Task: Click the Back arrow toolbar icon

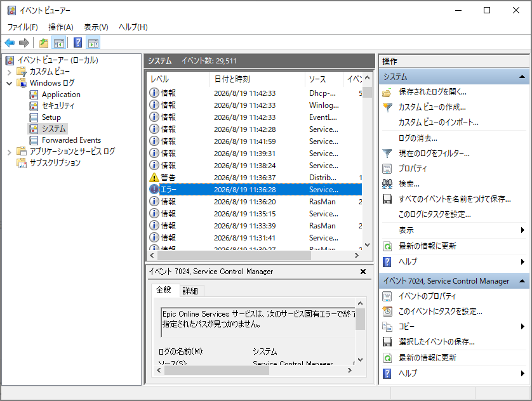Action: pyautogui.click(x=10, y=43)
